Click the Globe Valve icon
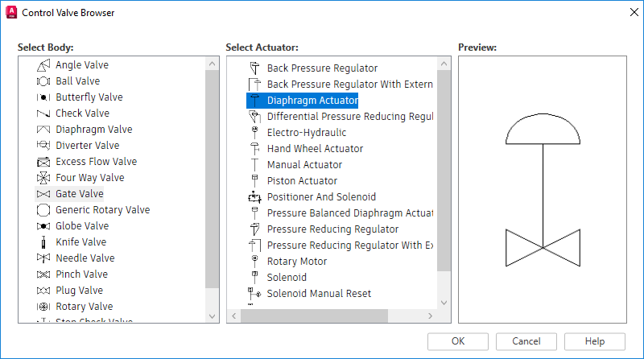The image size is (644, 359). click(x=43, y=226)
